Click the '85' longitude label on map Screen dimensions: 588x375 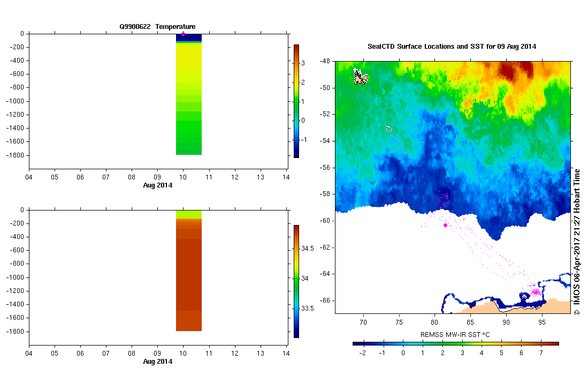coord(470,322)
